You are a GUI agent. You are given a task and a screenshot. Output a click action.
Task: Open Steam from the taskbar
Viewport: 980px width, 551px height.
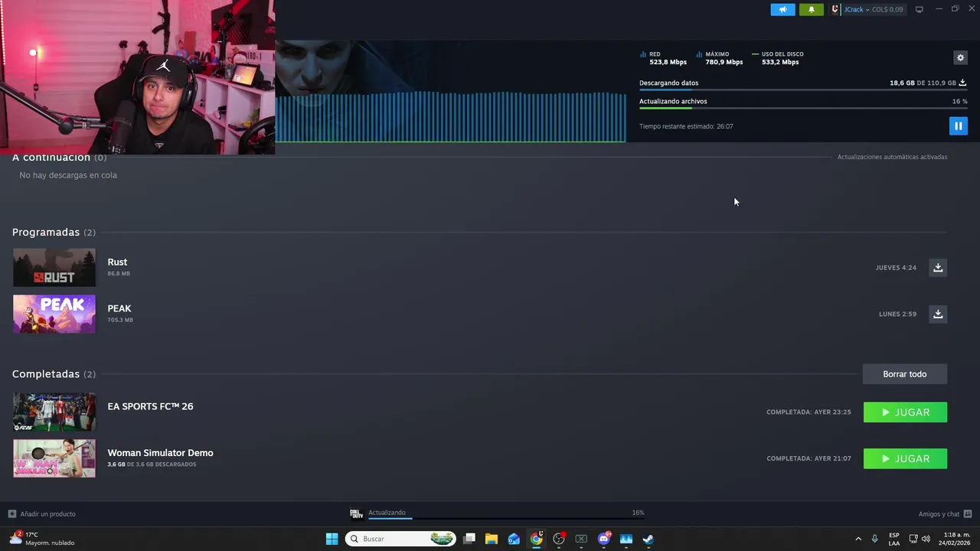pyautogui.click(x=648, y=539)
